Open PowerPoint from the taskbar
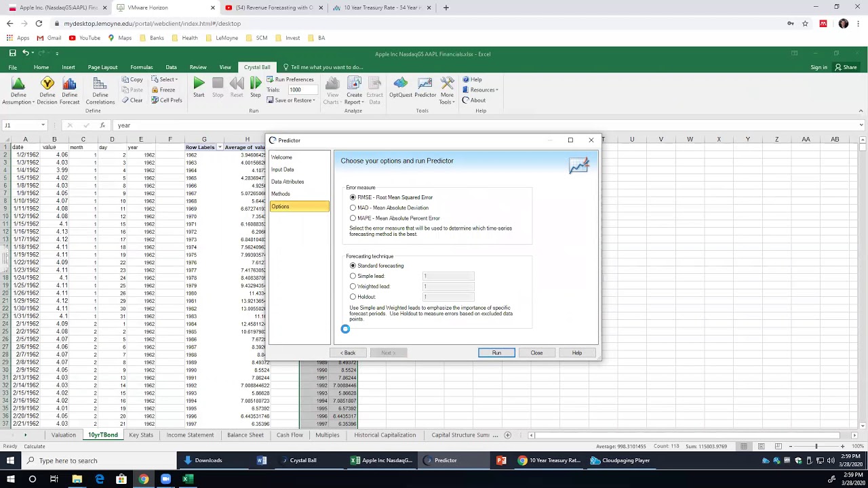This screenshot has height=488, width=868. [501, 460]
